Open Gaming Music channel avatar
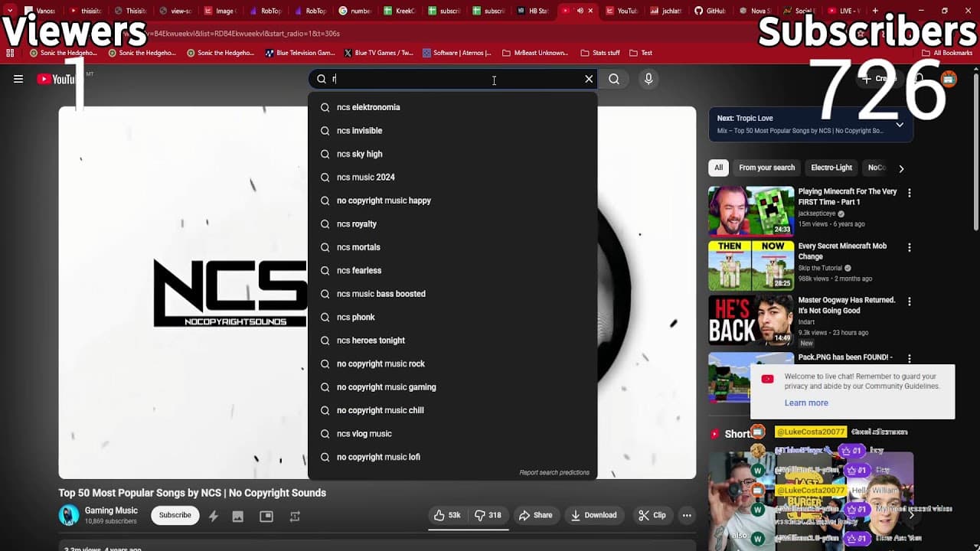The height and width of the screenshot is (551, 980). (x=69, y=516)
